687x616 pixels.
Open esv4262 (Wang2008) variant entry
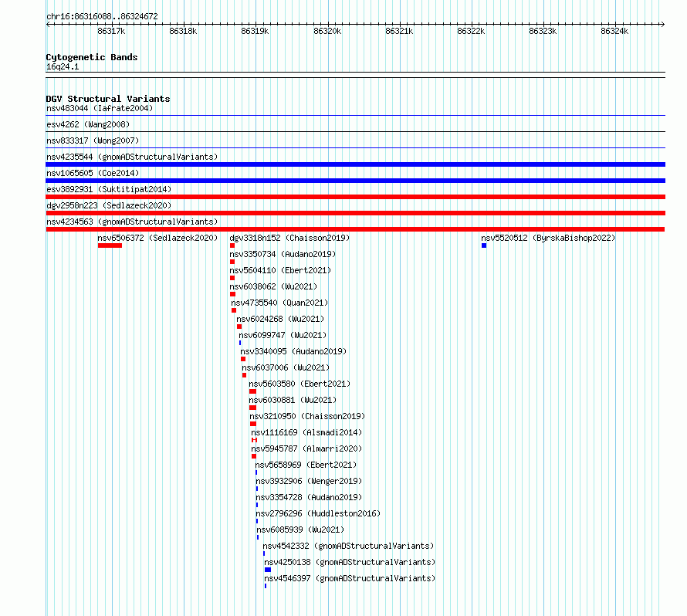pos(88,124)
